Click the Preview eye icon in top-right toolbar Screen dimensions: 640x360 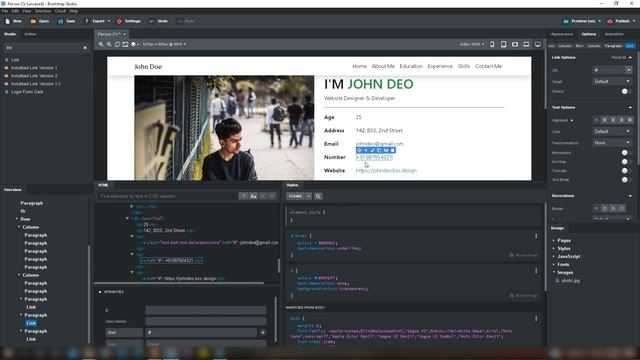tap(566, 21)
